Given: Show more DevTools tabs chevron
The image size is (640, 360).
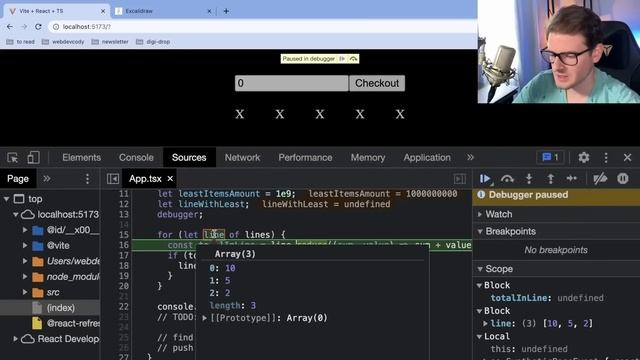Looking at the screenshot, I should pos(470,158).
